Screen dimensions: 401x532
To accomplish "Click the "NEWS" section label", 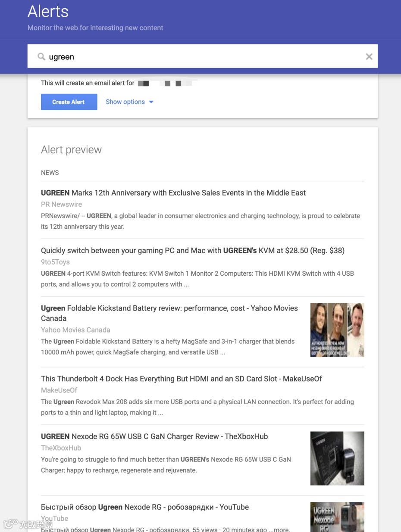I will coord(50,173).
